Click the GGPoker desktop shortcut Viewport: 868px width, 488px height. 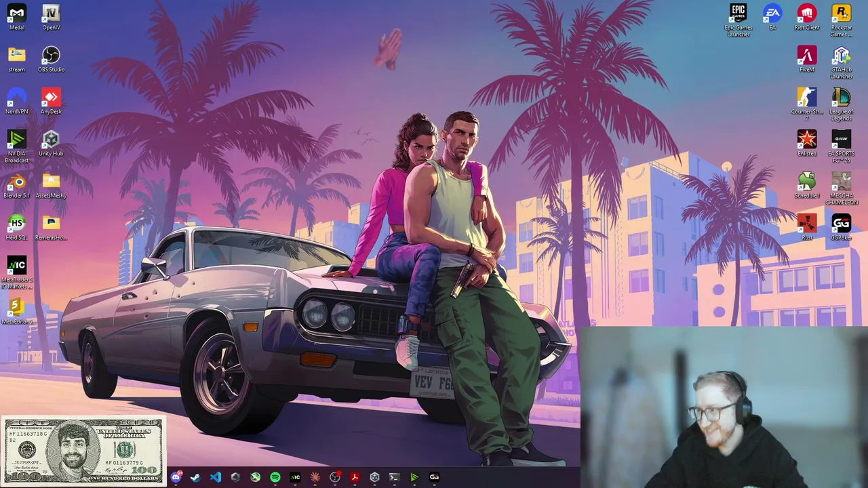[x=841, y=228]
